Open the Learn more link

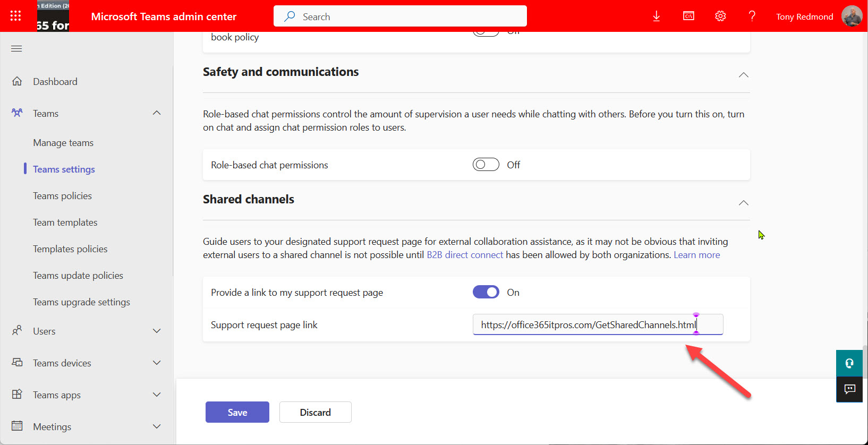point(697,255)
